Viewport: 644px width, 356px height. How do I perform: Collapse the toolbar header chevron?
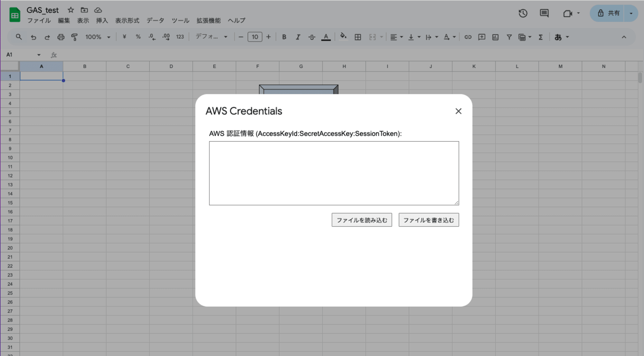(624, 37)
